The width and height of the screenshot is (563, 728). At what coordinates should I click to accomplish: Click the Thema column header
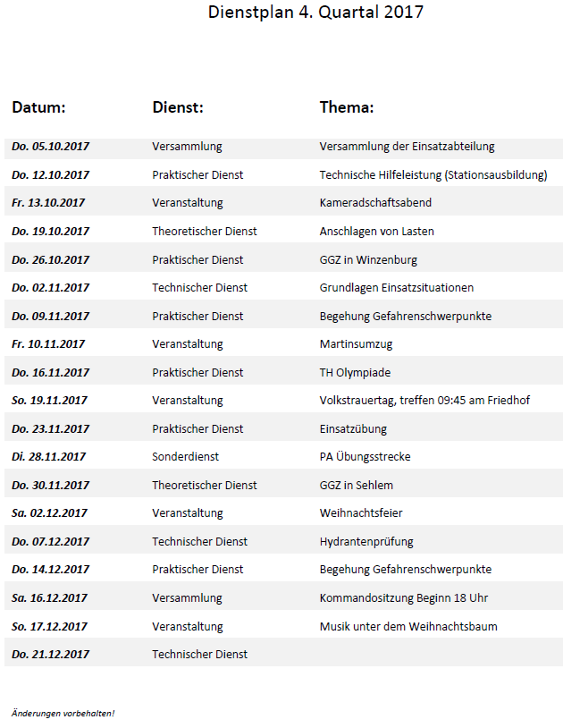(346, 108)
